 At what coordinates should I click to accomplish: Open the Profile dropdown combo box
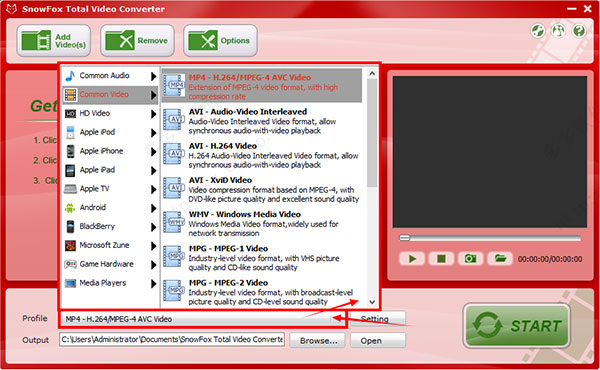tap(203, 319)
